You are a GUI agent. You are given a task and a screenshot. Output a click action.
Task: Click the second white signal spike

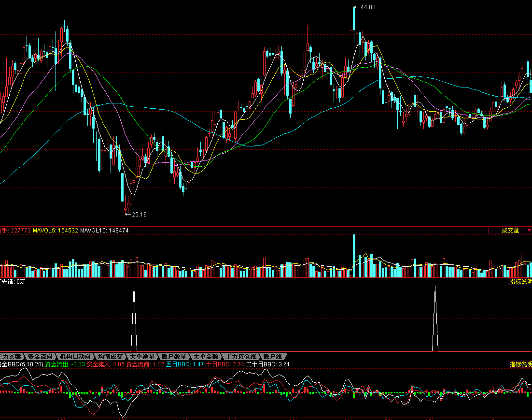pos(435,319)
